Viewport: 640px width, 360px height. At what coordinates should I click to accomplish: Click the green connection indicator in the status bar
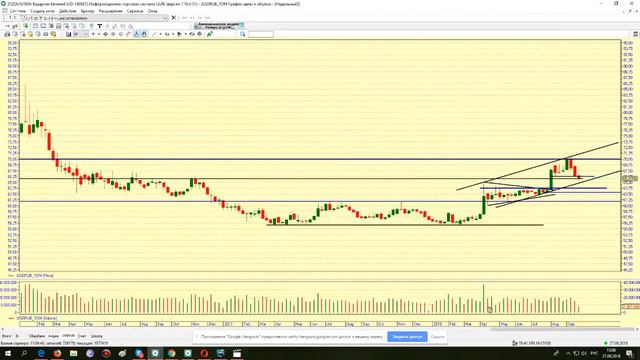click(606, 343)
